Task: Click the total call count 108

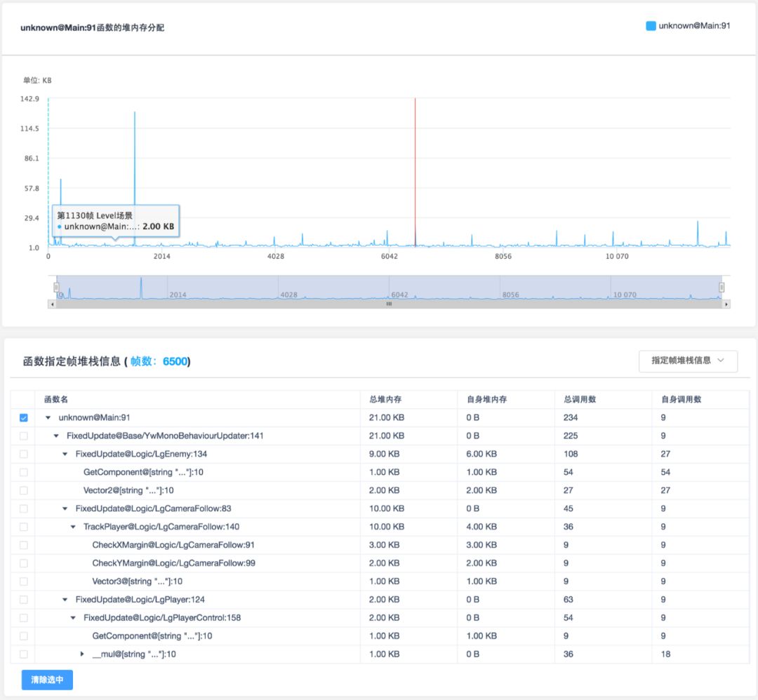Action: 571,454
